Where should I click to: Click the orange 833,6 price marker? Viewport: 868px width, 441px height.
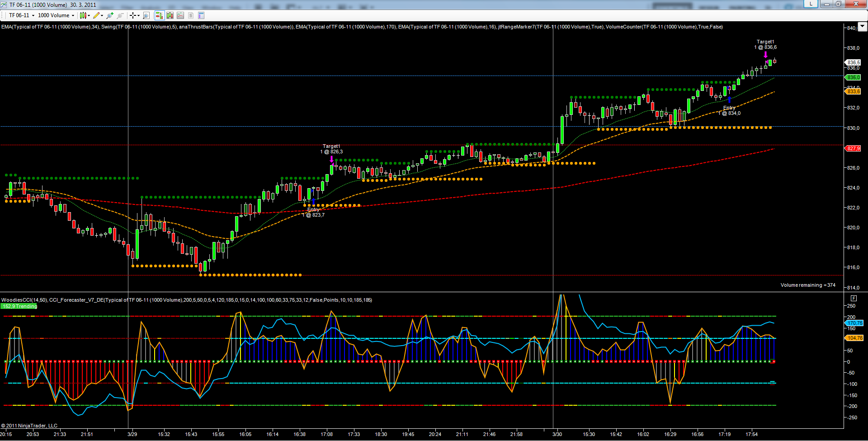(853, 91)
